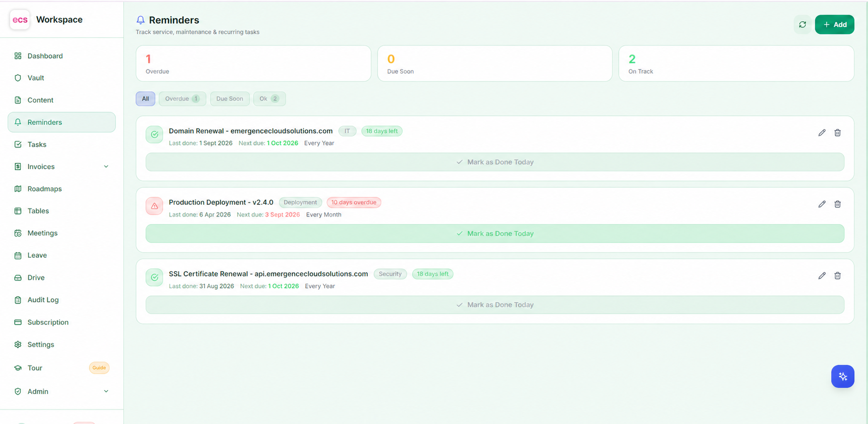The height and width of the screenshot is (424, 868).
Task: Click the Overdue summary card
Action: (254, 63)
